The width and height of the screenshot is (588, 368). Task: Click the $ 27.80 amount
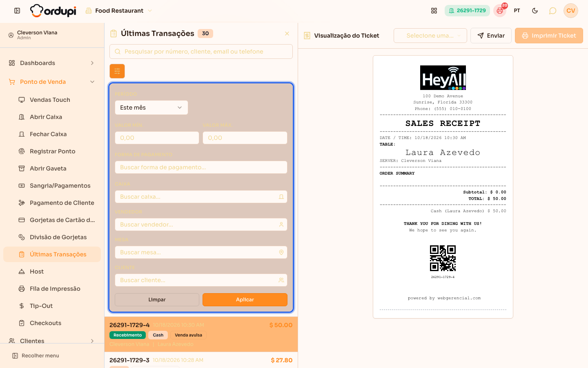[x=282, y=360]
